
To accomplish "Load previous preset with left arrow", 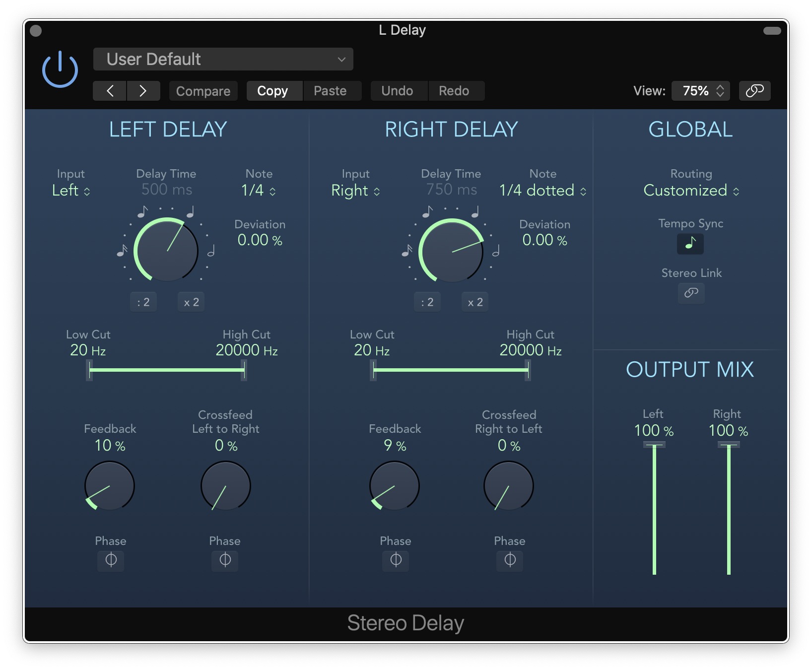I will [110, 91].
